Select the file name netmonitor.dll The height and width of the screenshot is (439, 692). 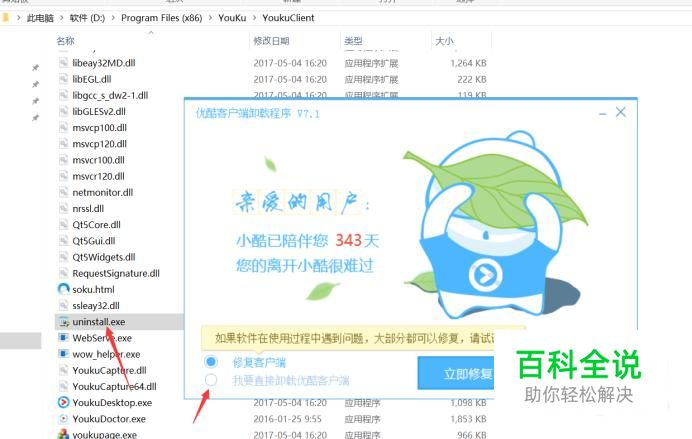(102, 192)
